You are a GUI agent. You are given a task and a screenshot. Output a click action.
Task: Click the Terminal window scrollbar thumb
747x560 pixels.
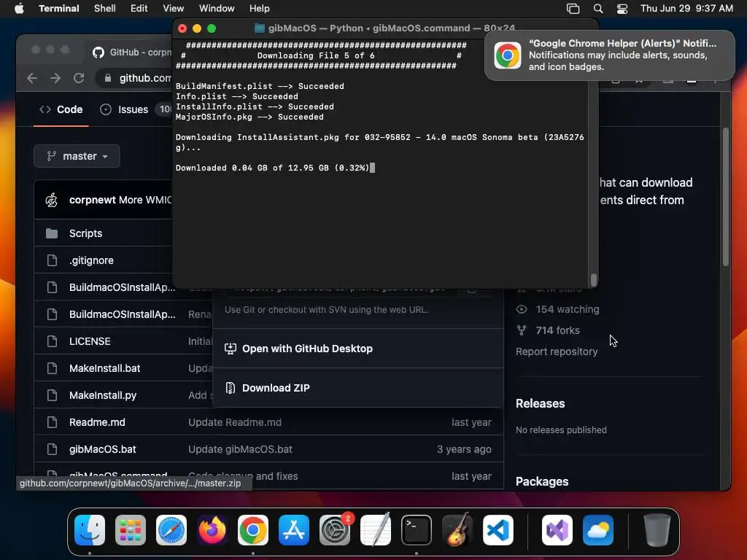click(x=594, y=279)
